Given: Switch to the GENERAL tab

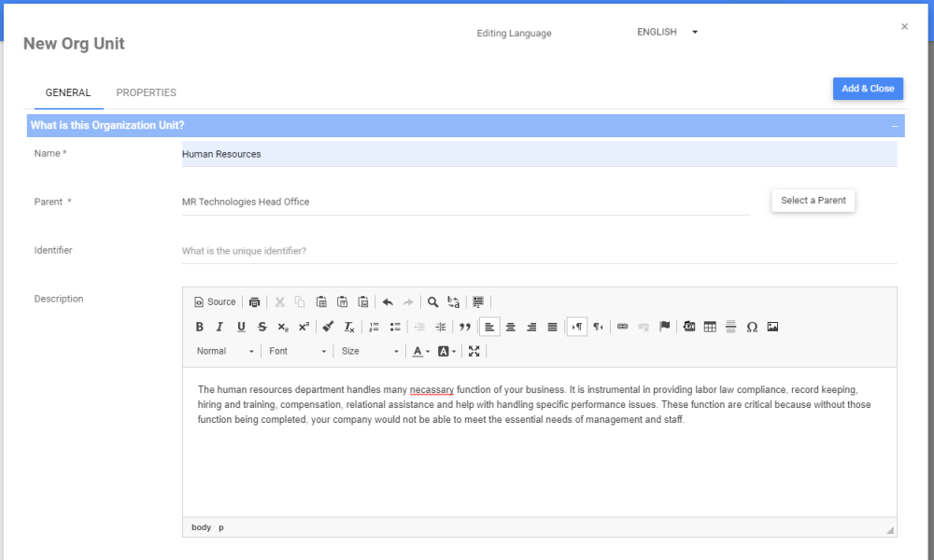Looking at the screenshot, I should (x=68, y=92).
